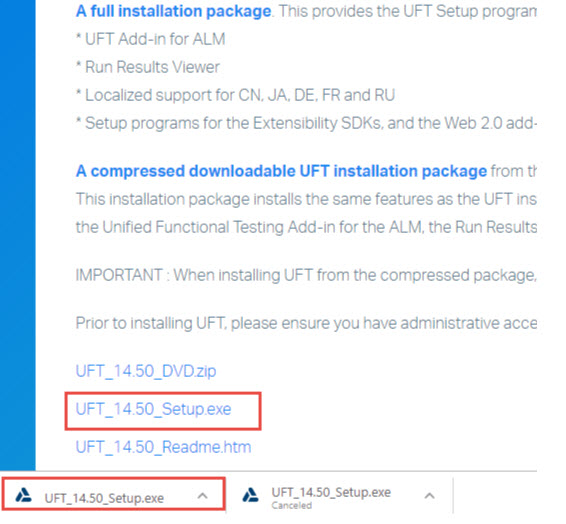Click the 'A full installation package' heading
Image resolution: width=566 pixels, height=524 pixels.
click(173, 11)
